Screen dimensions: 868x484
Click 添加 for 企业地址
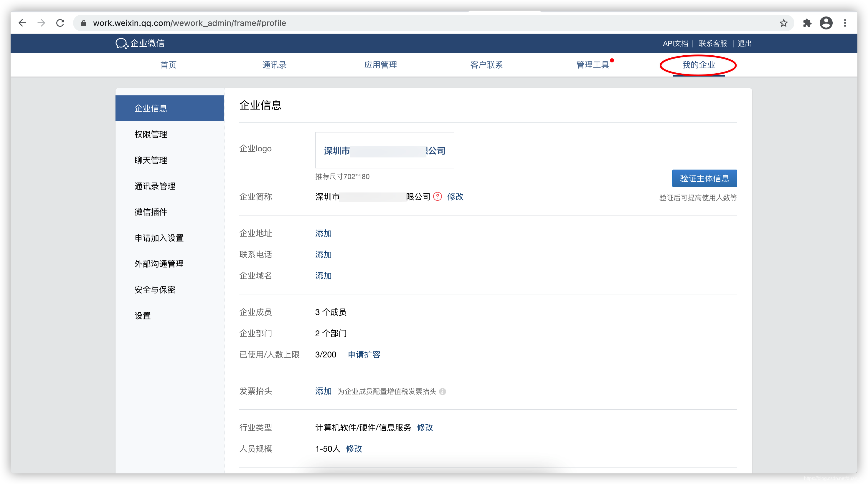(323, 233)
